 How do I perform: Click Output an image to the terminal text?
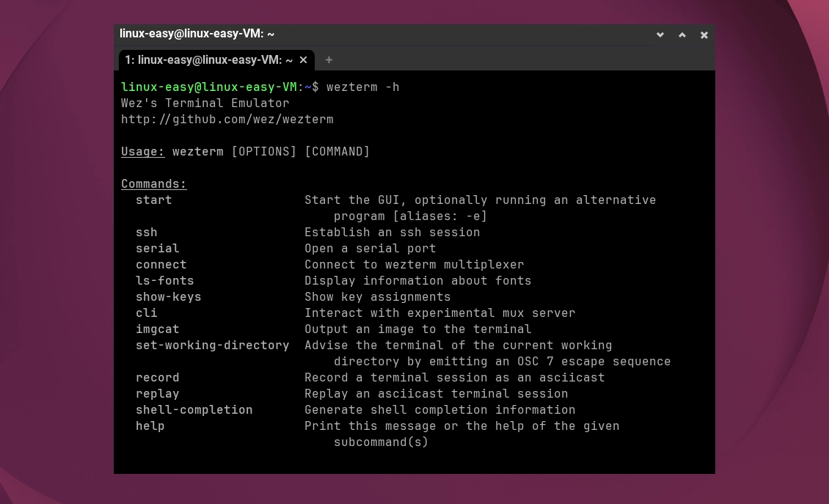click(x=417, y=329)
